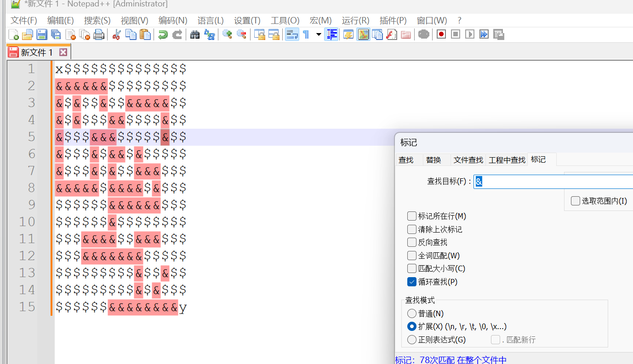Screen dimensions: 633x364
Task: Open the 搜索(S) menu
Action: 97,21
